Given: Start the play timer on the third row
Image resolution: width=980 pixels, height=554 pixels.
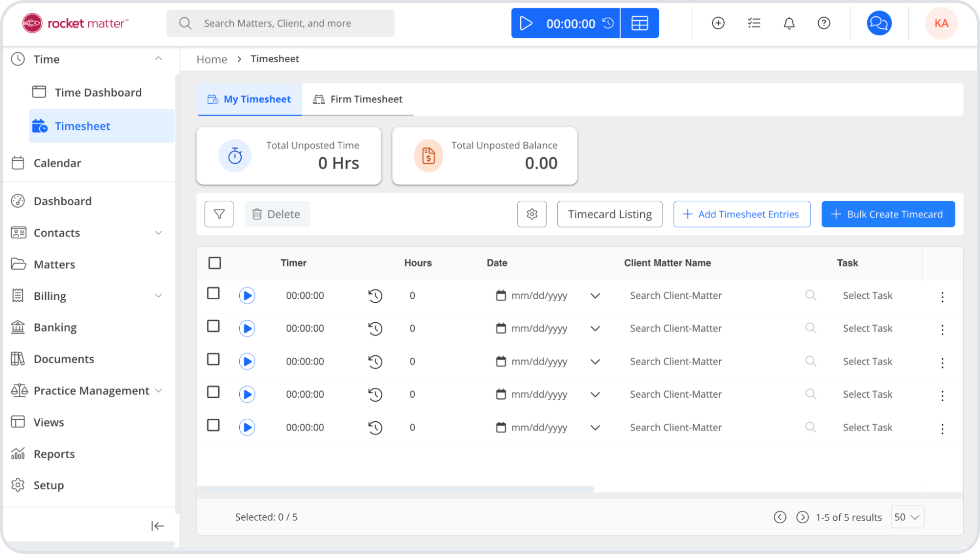Looking at the screenshot, I should [x=247, y=361].
